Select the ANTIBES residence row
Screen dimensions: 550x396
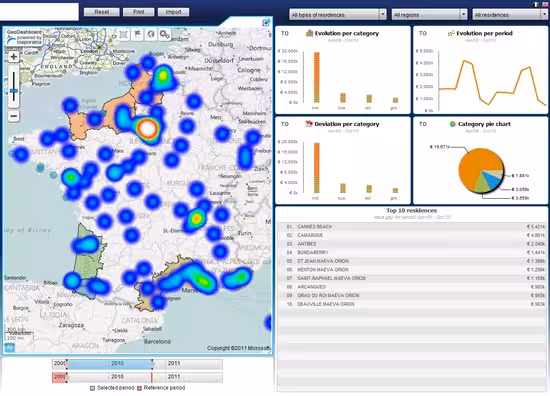point(412,244)
